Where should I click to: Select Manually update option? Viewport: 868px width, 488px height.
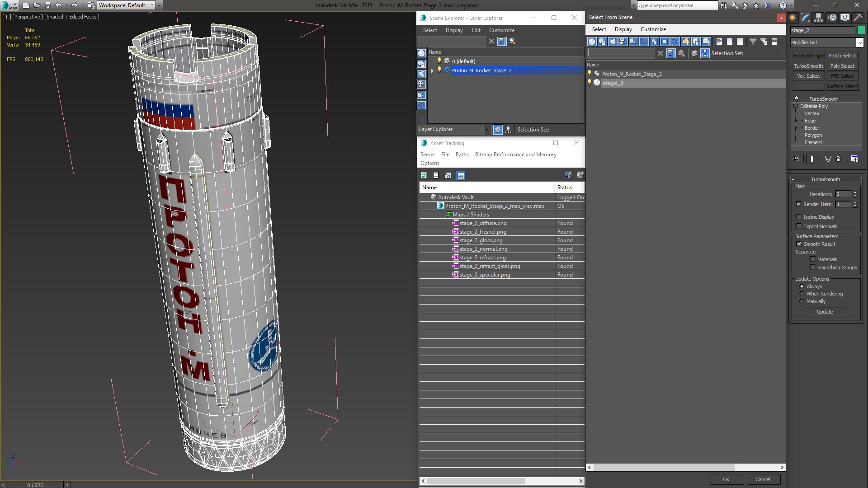pos(802,301)
